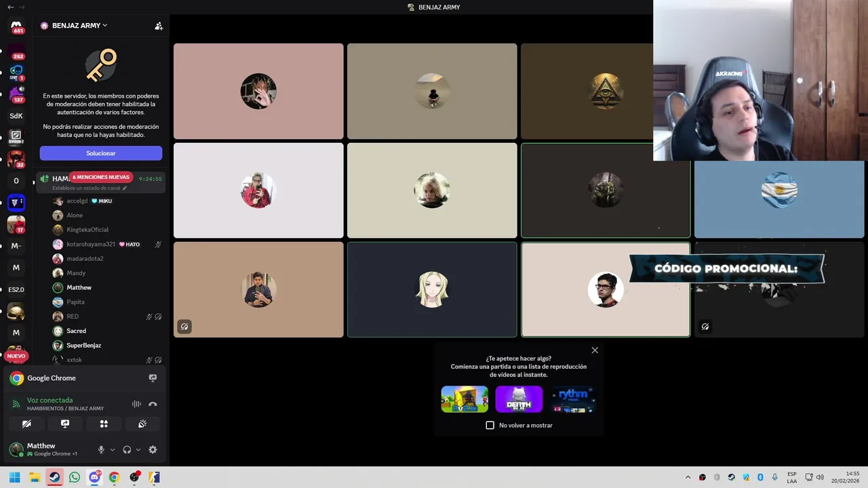Jump to 6 menciones nuevas

point(100,177)
